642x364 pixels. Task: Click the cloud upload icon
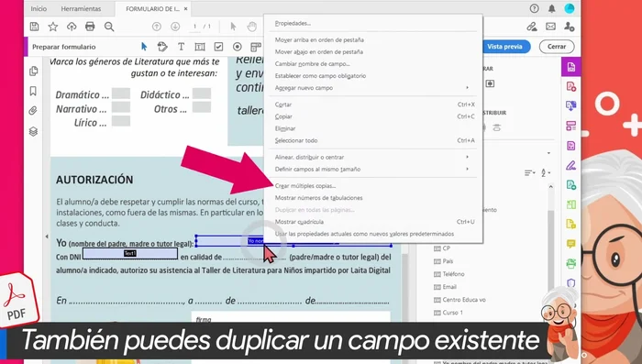[x=72, y=27]
